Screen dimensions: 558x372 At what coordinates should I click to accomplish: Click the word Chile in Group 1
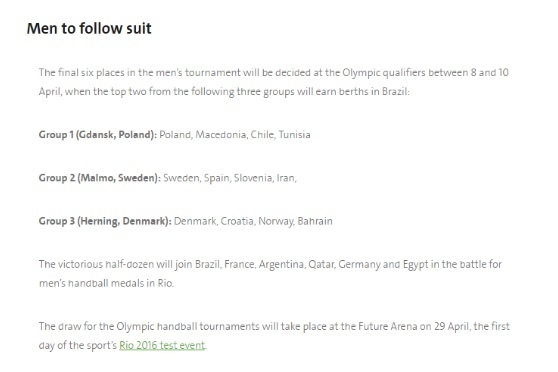pyautogui.click(x=263, y=135)
